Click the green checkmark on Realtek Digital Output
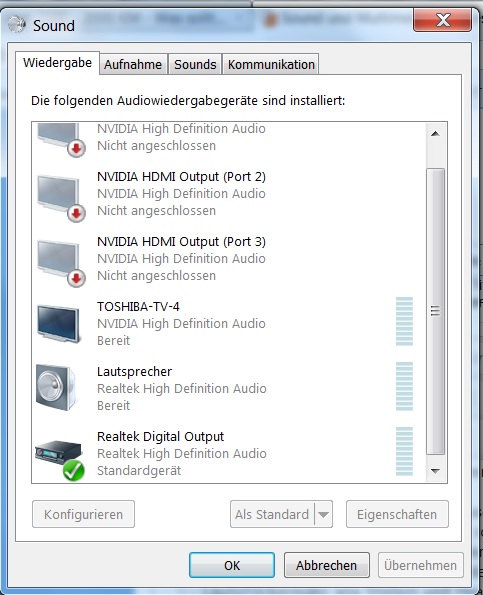This screenshot has width=483, height=595. (74, 471)
